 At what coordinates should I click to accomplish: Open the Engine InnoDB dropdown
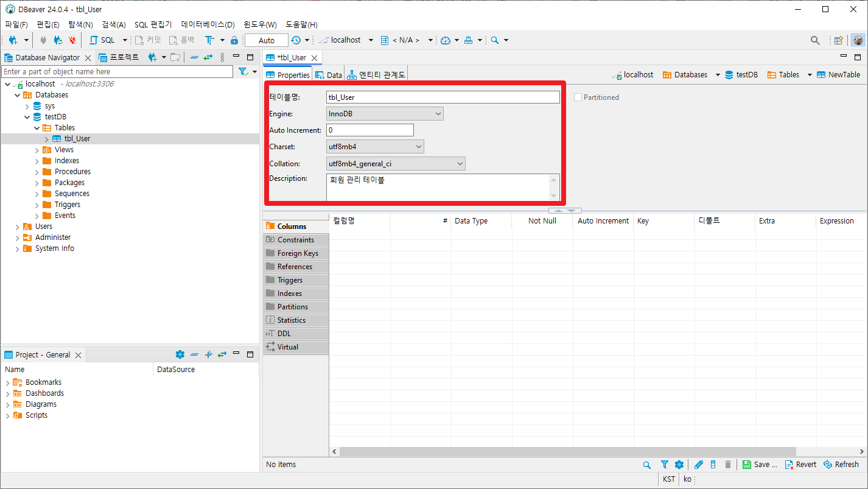[385, 114]
